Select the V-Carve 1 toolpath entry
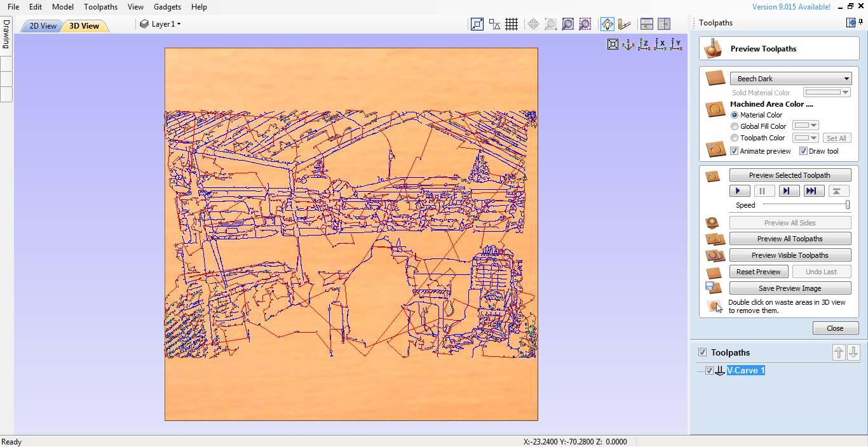868x447 pixels. pos(746,371)
